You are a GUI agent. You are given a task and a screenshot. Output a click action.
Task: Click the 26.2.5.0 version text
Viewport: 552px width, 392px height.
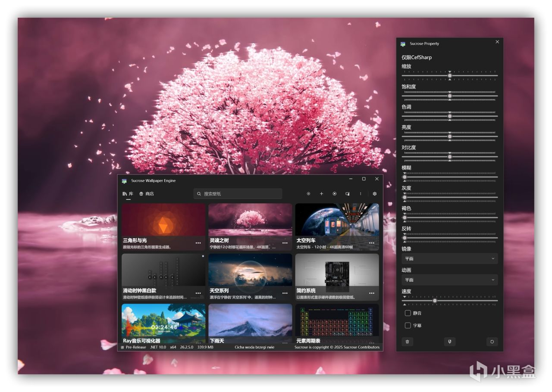[x=187, y=347]
